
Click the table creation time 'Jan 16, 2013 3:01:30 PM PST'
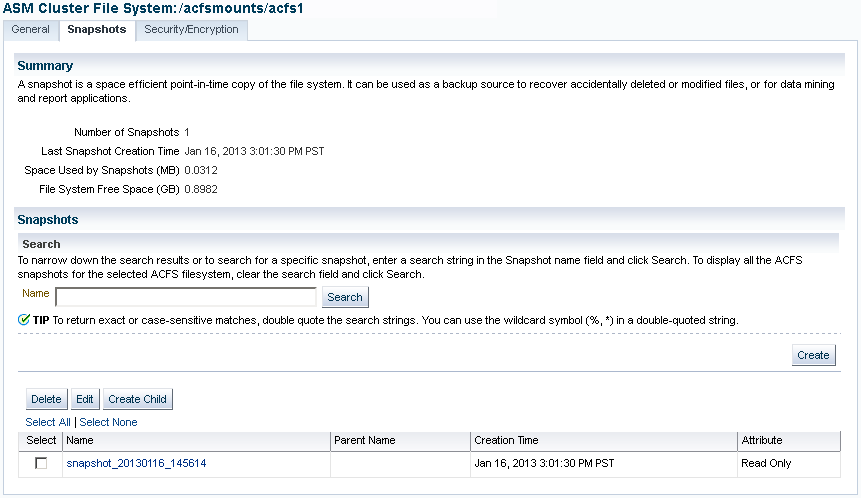click(544, 463)
